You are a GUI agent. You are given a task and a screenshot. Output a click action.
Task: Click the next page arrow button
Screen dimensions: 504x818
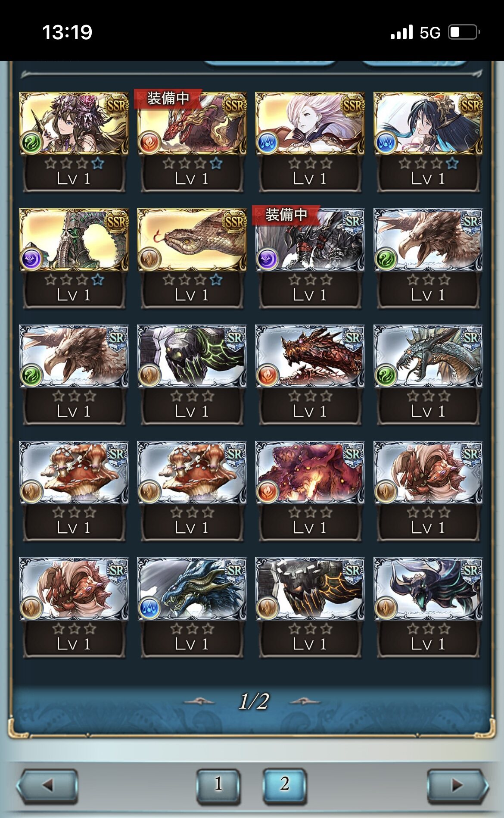(x=457, y=786)
